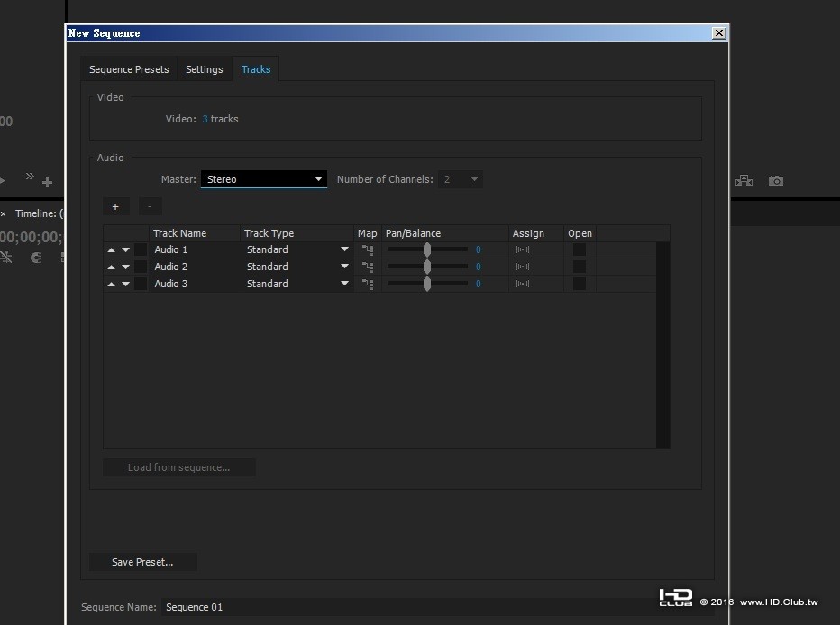The height and width of the screenshot is (625, 840).
Task: Switch to the Settings tab
Action: [x=205, y=69]
